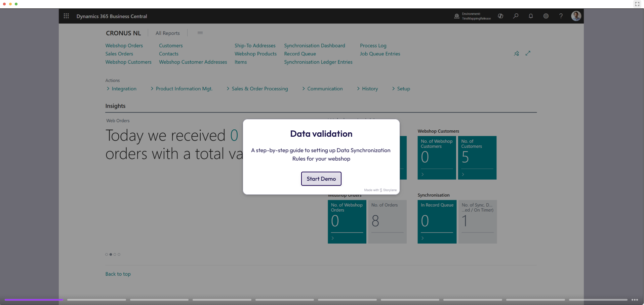Open the notifications bell
Image resolution: width=644 pixels, height=305 pixels.
(531, 16)
